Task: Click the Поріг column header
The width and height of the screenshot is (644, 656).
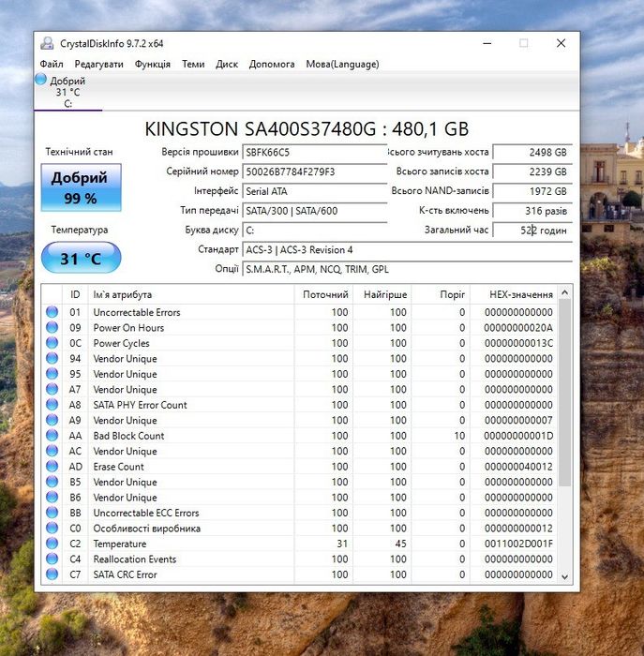Action: [x=441, y=294]
